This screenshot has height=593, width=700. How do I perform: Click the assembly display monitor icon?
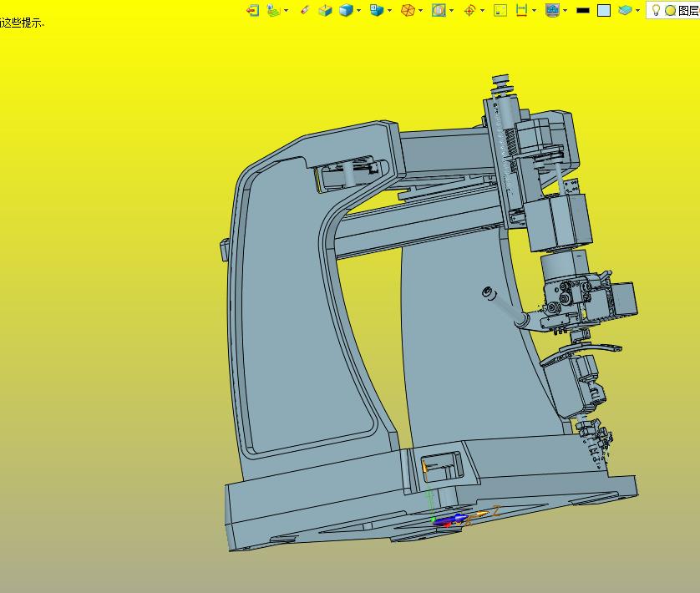point(553,10)
